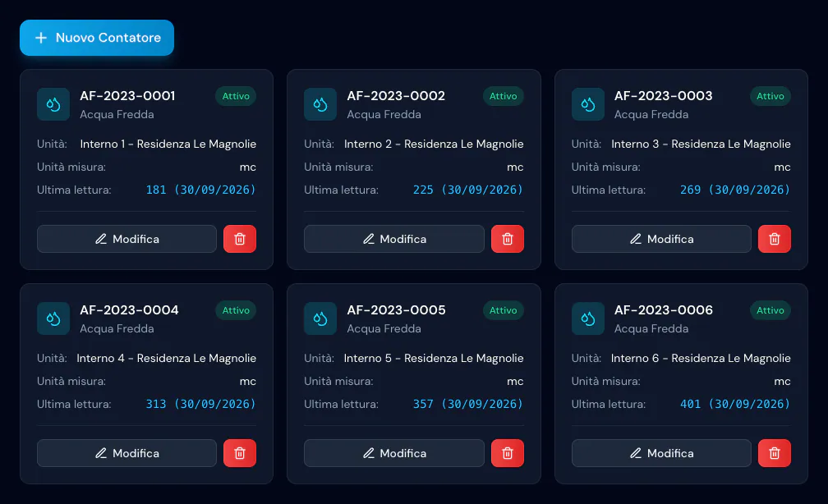Select the reading 313 (30/09/2026)
Image resolution: width=828 pixels, height=504 pixels.
point(200,404)
